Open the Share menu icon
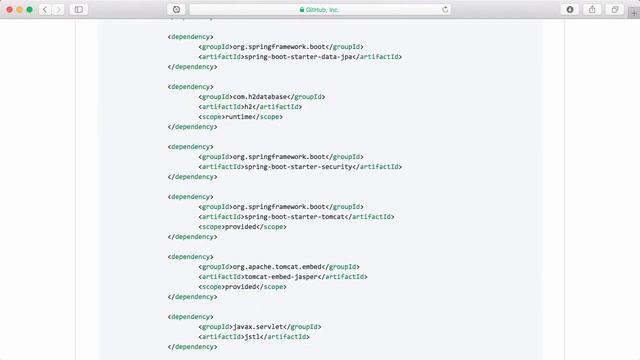The height and width of the screenshot is (360, 640). pyautogui.click(x=592, y=9)
